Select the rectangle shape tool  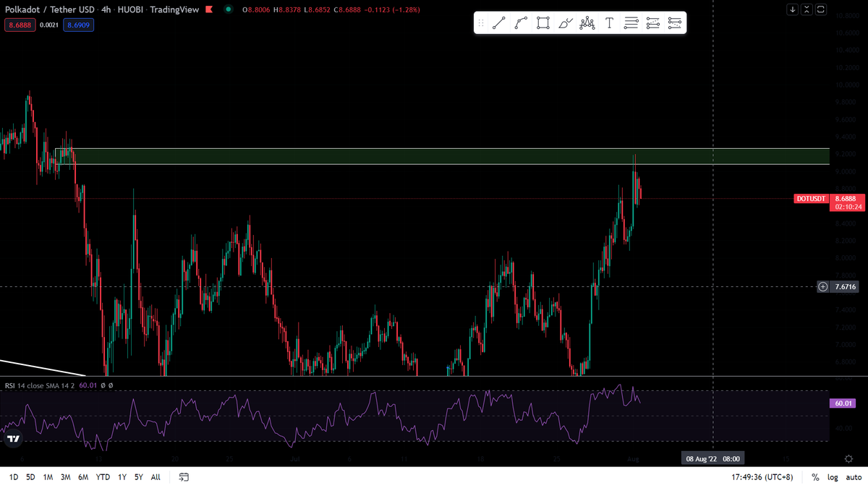pos(543,23)
